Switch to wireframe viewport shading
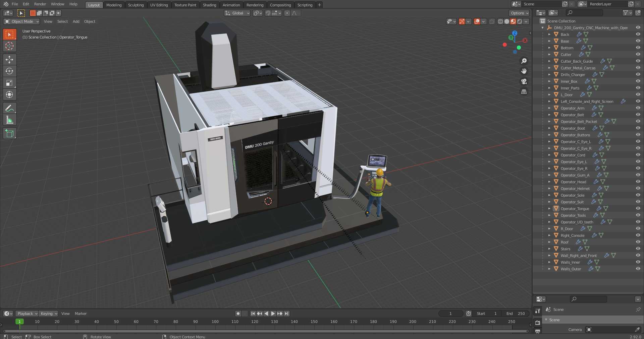Screen dimensions: 644x339 click(500, 21)
